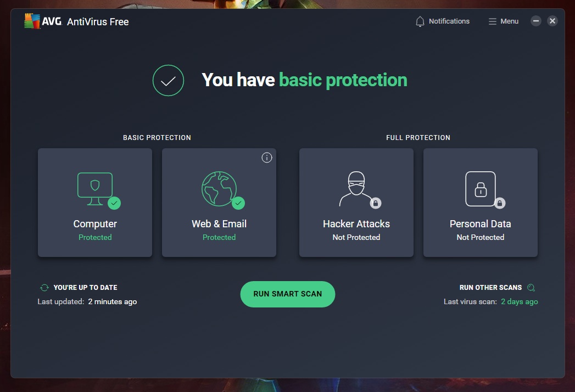Click the Notifications text label
Viewport: 575px width, 392px height.
(x=449, y=21)
